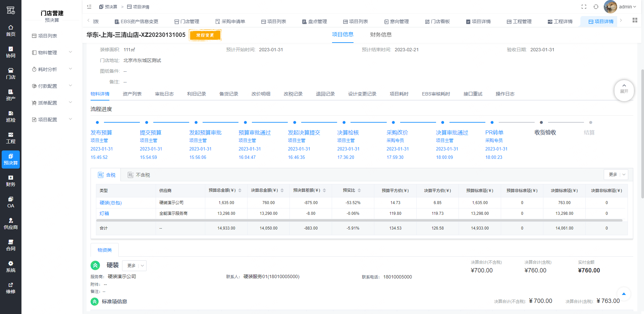Select the 审批日志 tab

point(164,94)
